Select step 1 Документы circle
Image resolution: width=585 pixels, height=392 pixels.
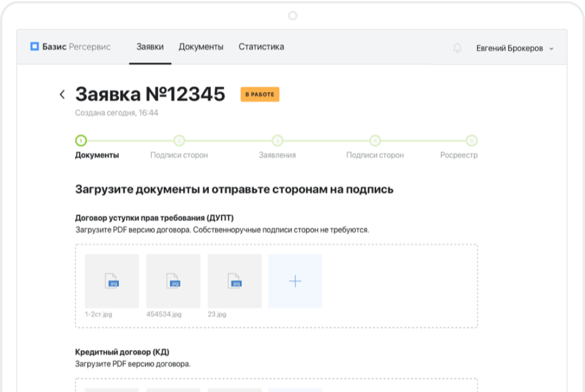[81, 141]
